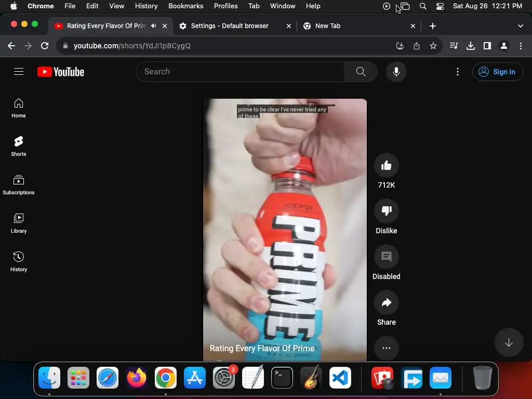532x399 pixels.
Task: Click the YouTube logo
Action: pyautogui.click(x=61, y=72)
